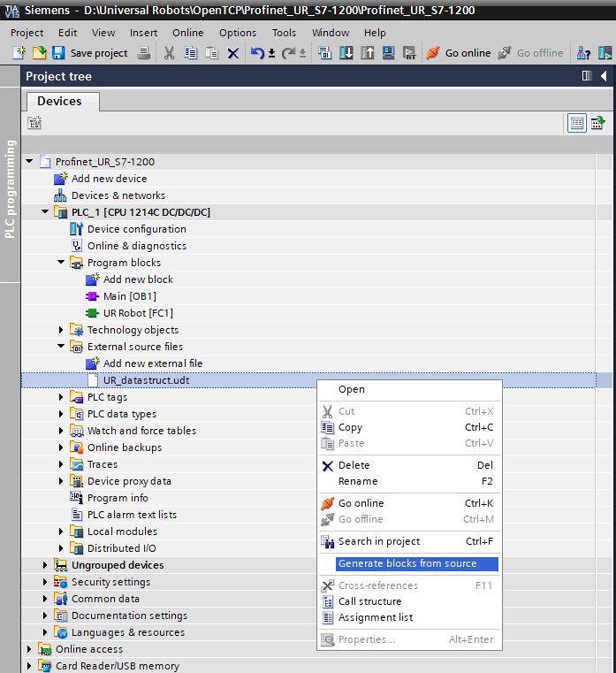
Task: Click the Download to device icon
Action: (346, 53)
